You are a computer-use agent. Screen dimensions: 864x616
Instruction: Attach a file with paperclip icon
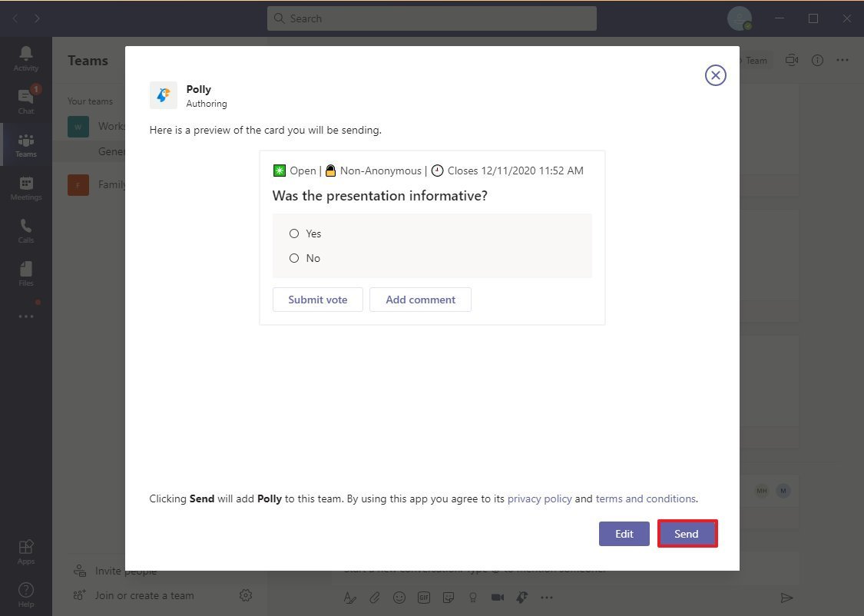pyautogui.click(x=375, y=598)
